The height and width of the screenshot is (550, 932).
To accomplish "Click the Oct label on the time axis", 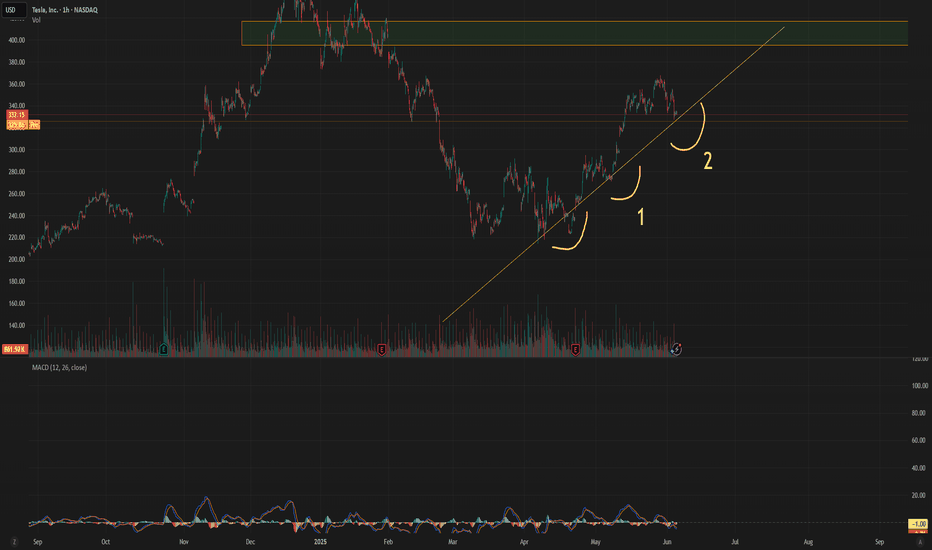I will click(105, 542).
